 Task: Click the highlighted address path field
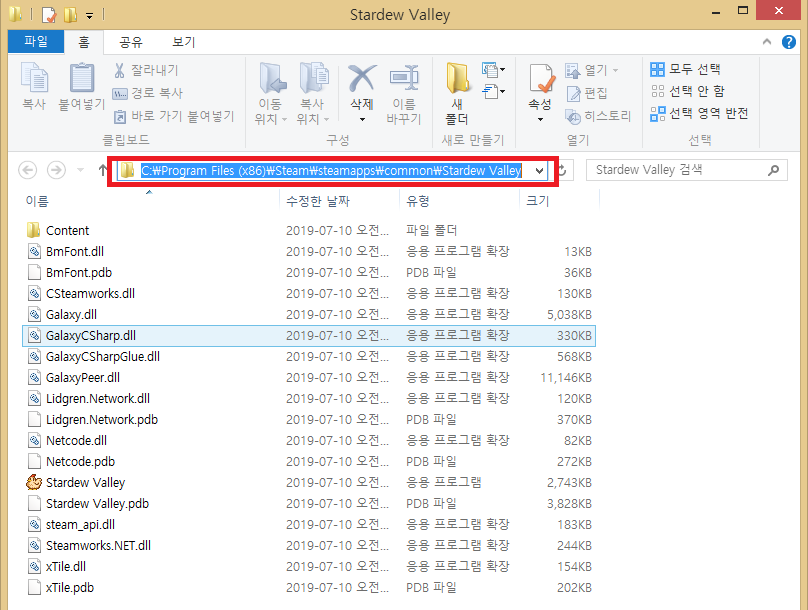(331, 171)
